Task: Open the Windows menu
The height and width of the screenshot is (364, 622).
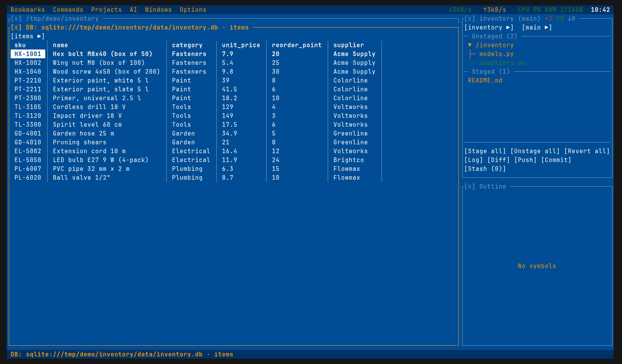Action: [x=158, y=10]
